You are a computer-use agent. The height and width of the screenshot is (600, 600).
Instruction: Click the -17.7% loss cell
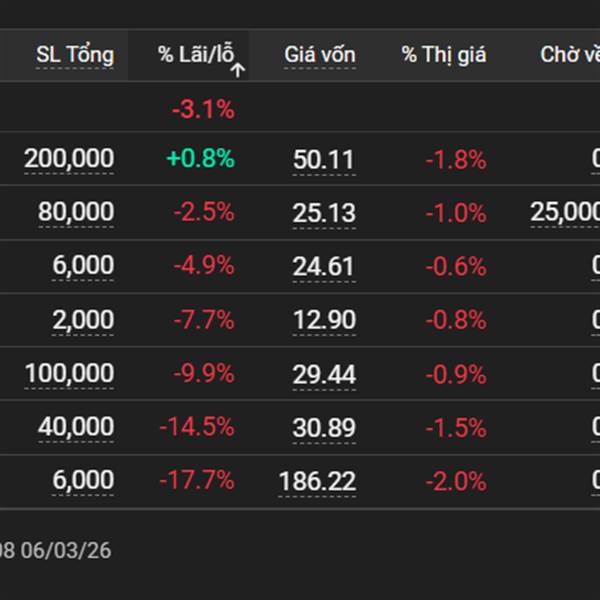tap(197, 481)
